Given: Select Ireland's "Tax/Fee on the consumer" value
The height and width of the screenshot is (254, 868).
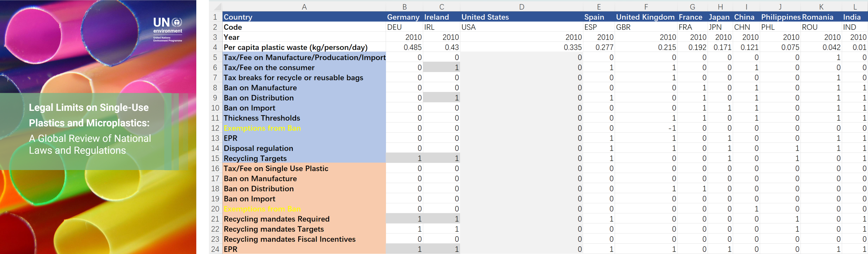Looking at the screenshot, I should [441, 68].
